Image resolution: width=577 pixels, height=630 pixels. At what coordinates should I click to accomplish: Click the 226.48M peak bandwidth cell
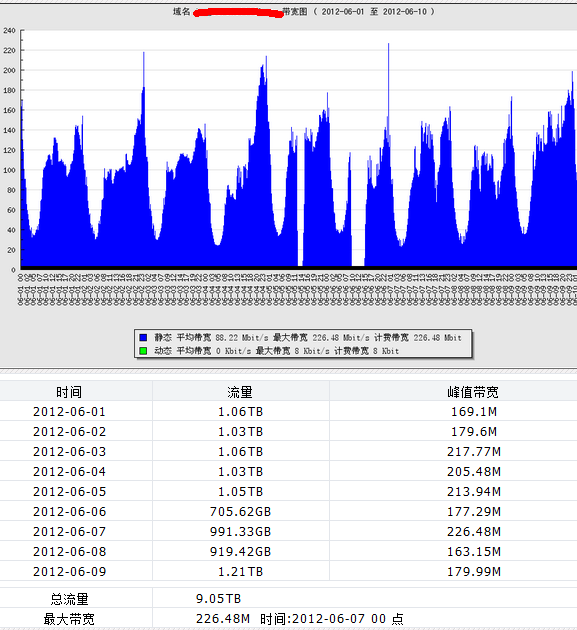[x=474, y=532]
